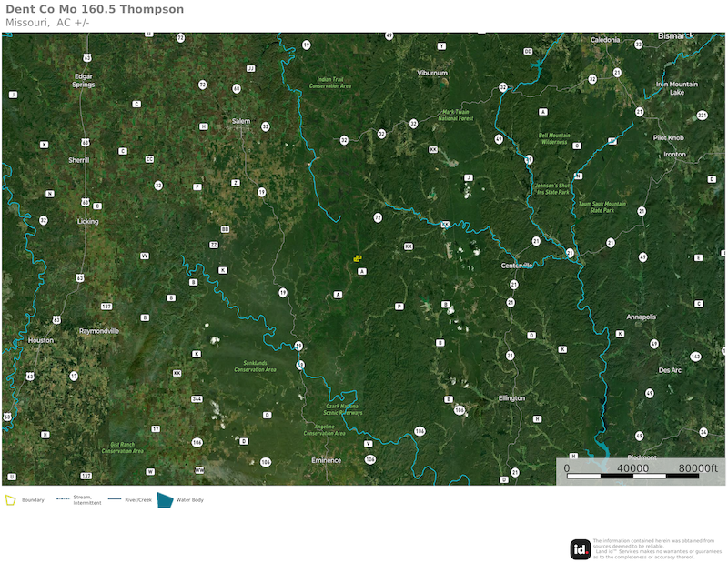
Task: Click the disclaimer text beside the logo
Action: [657, 549]
